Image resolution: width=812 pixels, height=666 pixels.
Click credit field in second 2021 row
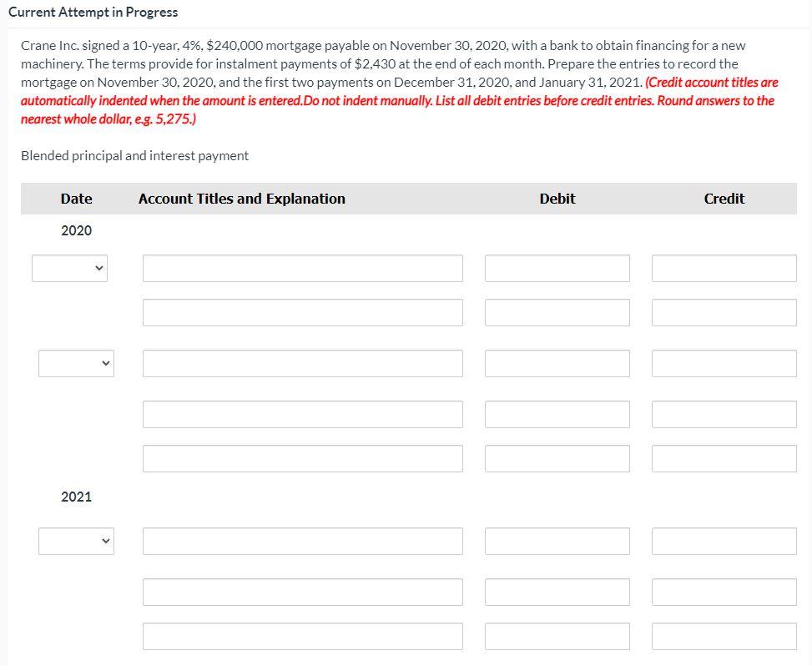[x=724, y=592]
